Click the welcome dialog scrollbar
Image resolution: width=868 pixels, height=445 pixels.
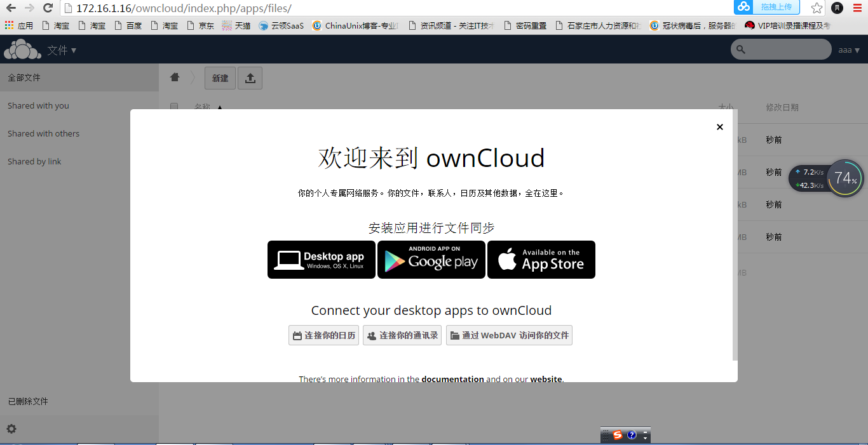[735, 235]
